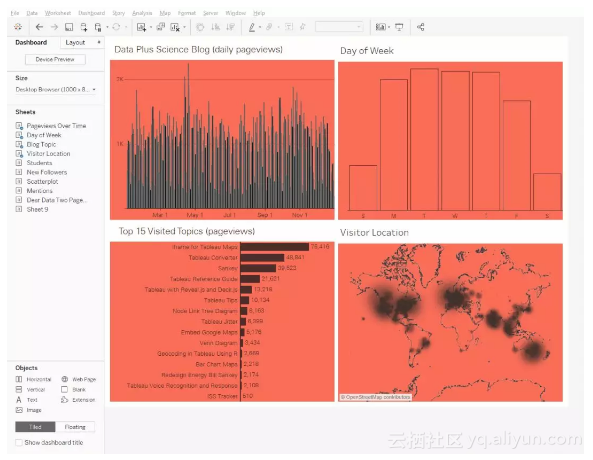Click the Swap rows and columns icon
Image resolution: width=593 pixels, height=460 pixels.
click(200, 27)
